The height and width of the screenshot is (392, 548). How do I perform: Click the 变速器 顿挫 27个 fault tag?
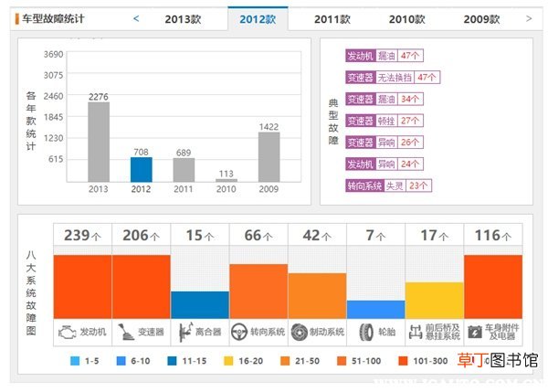(x=385, y=121)
